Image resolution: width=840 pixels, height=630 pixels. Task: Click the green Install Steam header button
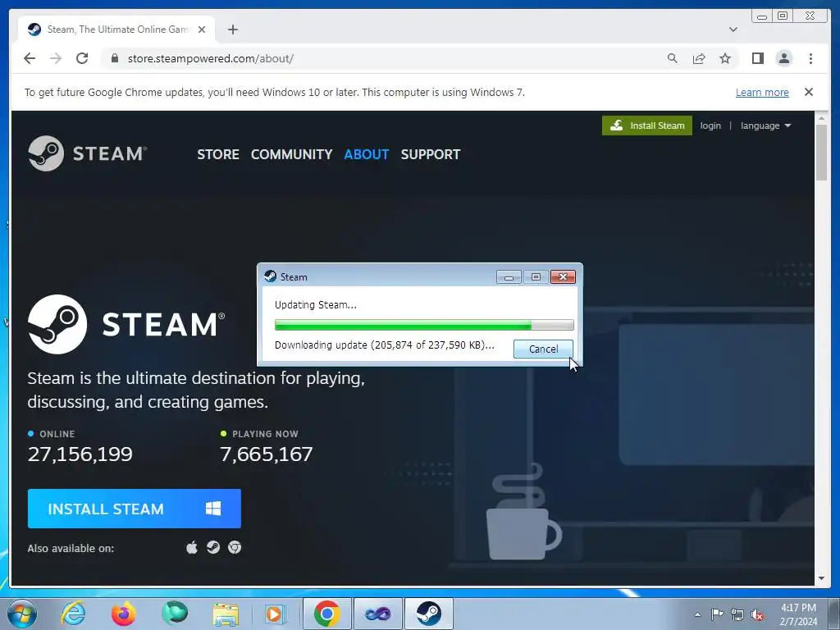coord(646,126)
